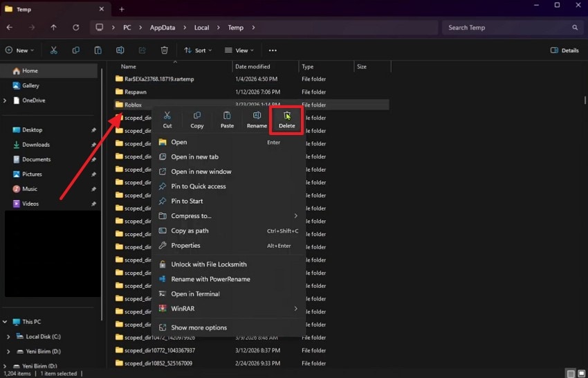
Task: Add a new tab with plus button
Action: point(122,10)
